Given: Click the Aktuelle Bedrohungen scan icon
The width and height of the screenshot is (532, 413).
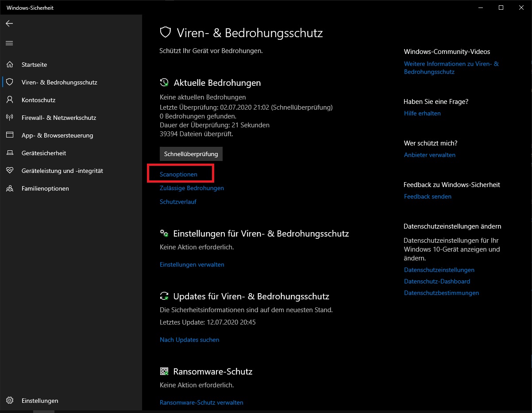Looking at the screenshot, I should coord(164,83).
